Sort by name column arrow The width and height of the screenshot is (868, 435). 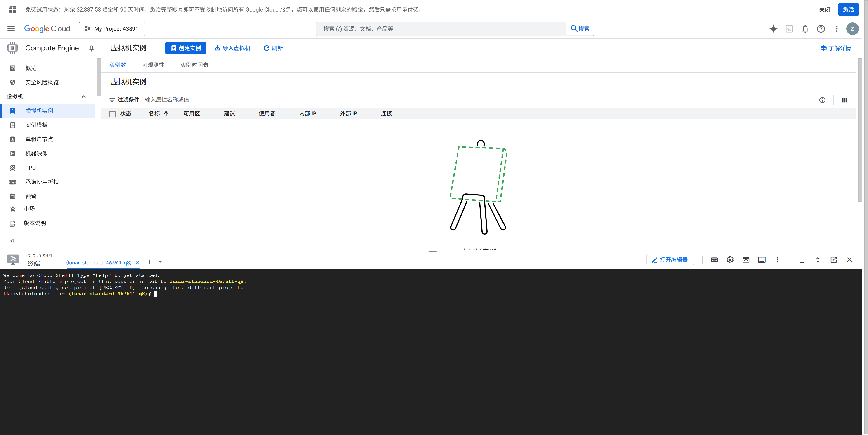click(x=166, y=113)
